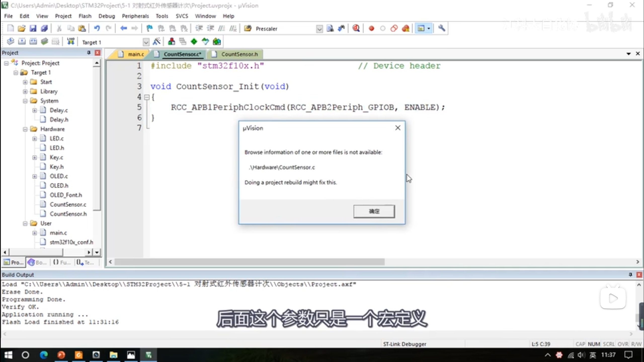Start the debug session icon

pos(356,28)
